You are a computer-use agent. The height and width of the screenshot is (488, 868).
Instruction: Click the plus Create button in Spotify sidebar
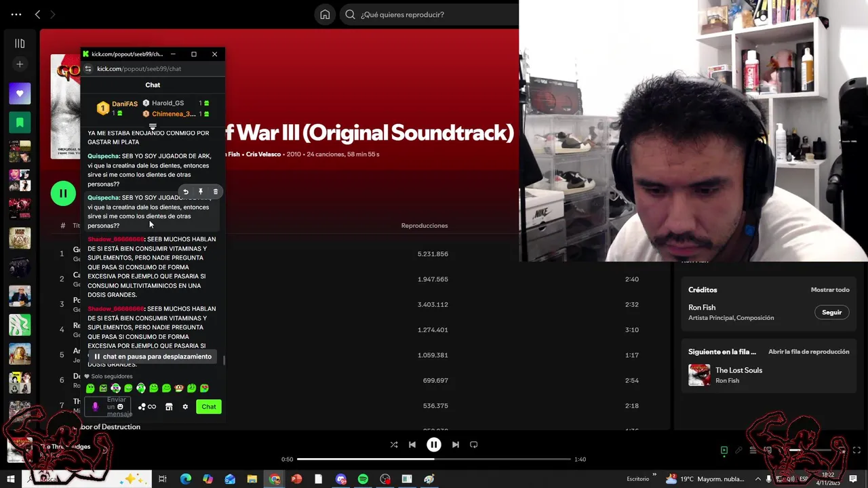[20, 64]
